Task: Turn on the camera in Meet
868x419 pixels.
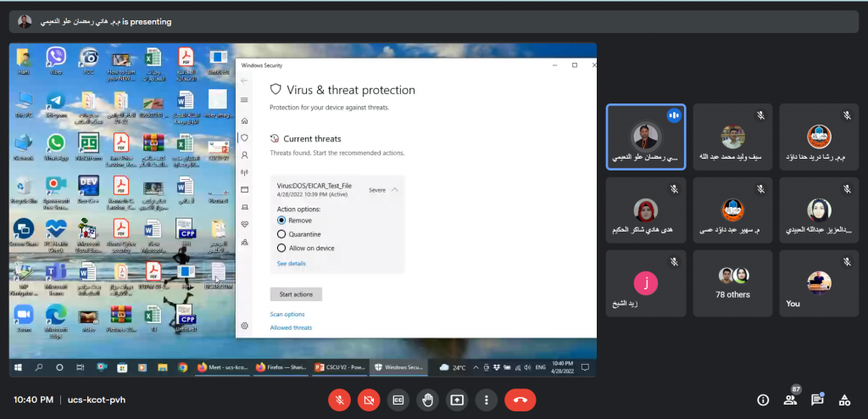Action: click(368, 399)
